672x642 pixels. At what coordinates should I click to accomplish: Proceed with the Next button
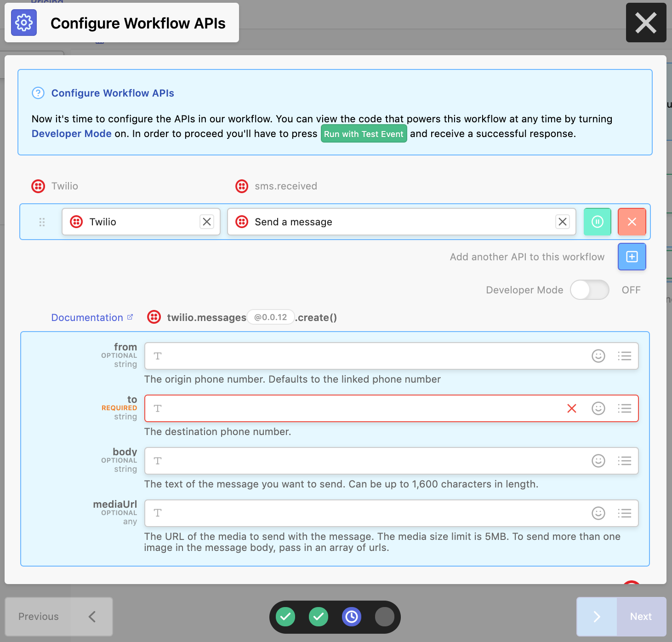click(621, 617)
